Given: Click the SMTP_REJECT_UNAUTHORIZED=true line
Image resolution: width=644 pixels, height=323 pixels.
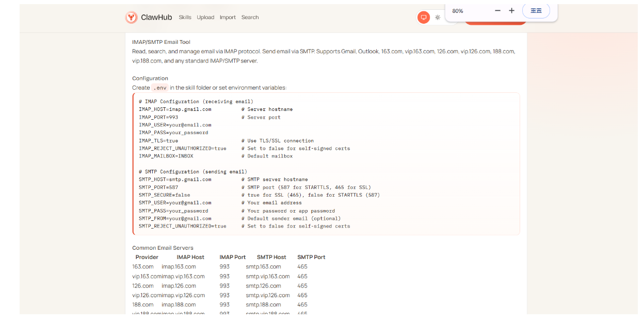Looking at the screenshot, I should (183, 226).
